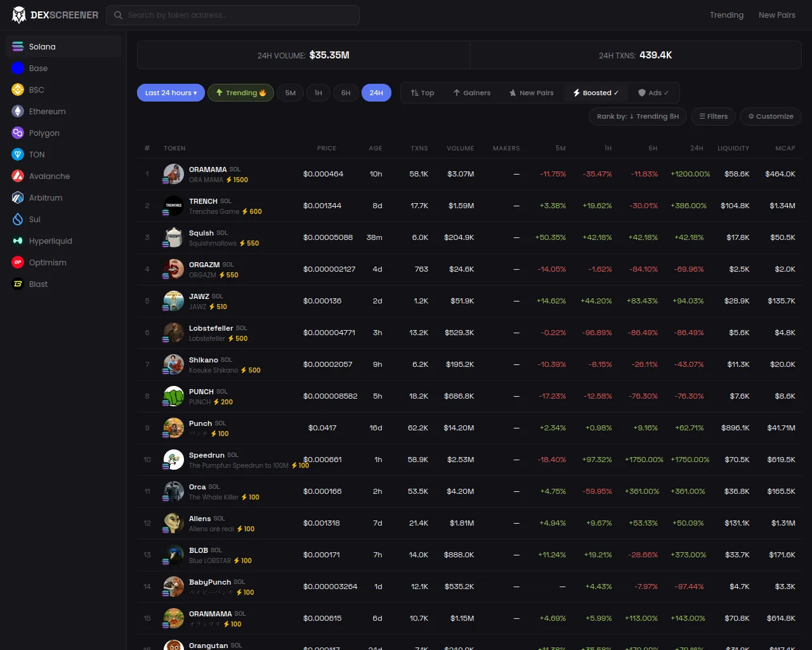Image resolution: width=812 pixels, height=650 pixels.
Task: Open BLOB token avatar
Action: point(174,555)
